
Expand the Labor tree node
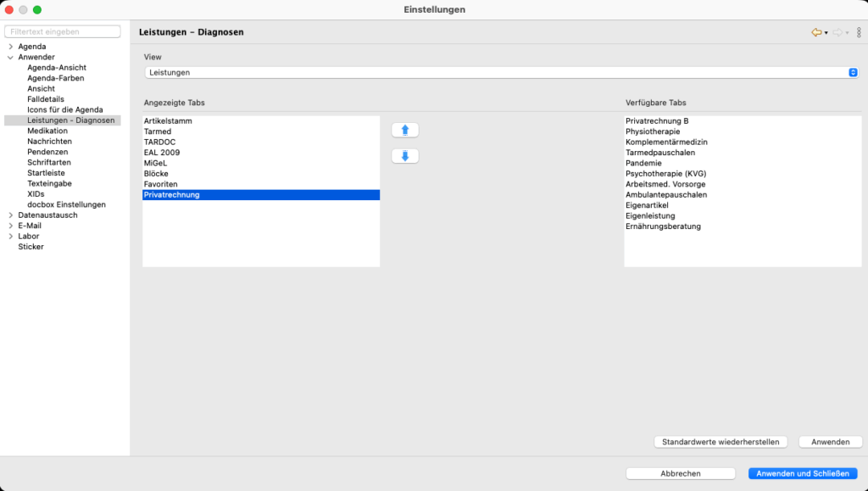tap(10, 237)
